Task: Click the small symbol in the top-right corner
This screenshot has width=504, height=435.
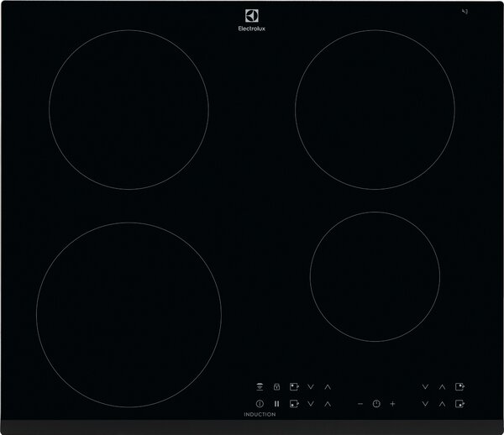Action: 465,12
